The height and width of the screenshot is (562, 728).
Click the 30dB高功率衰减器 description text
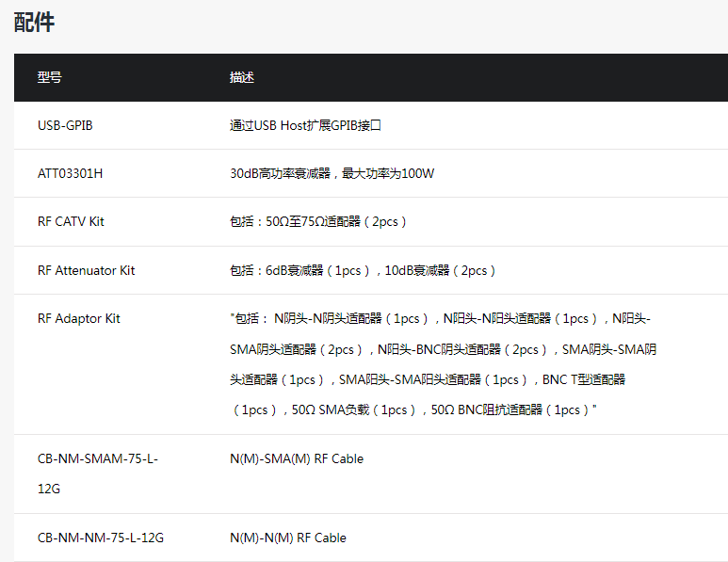tap(283, 173)
